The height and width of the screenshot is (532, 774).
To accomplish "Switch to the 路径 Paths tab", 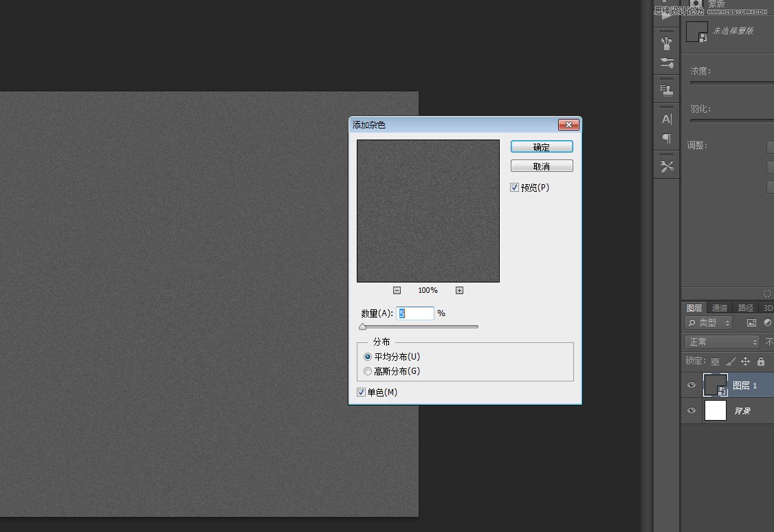I will pyautogui.click(x=745, y=308).
